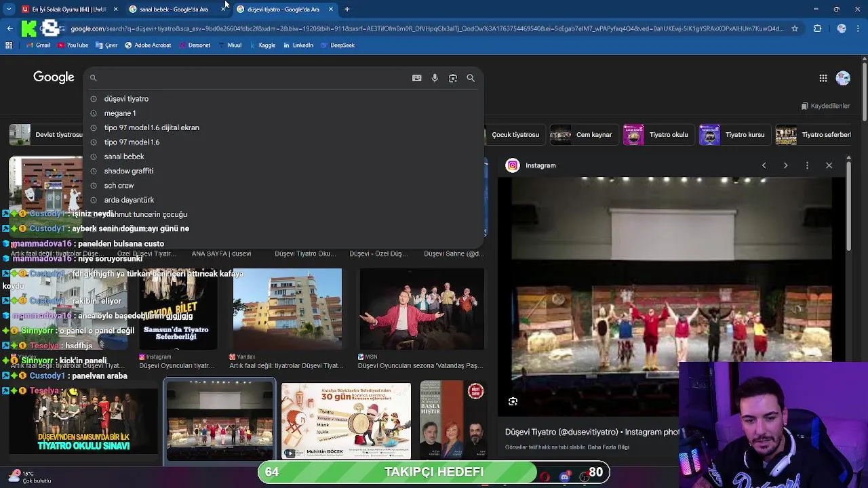Viewport: 868px width, 488px height.
Task: Select suggestion 'tipo 97 model 1.6 dijital ekran'
Action: click(283, 127)
